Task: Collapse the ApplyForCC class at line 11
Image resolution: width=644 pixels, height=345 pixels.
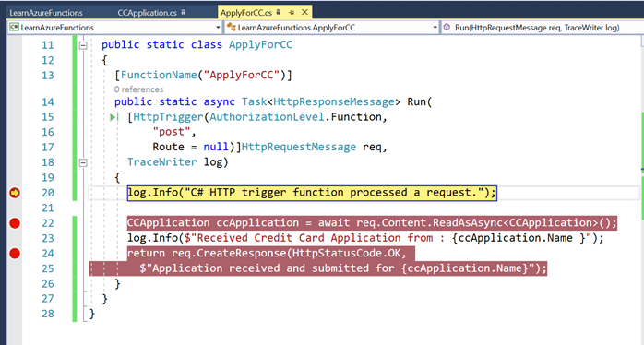Action: (83, 45)
